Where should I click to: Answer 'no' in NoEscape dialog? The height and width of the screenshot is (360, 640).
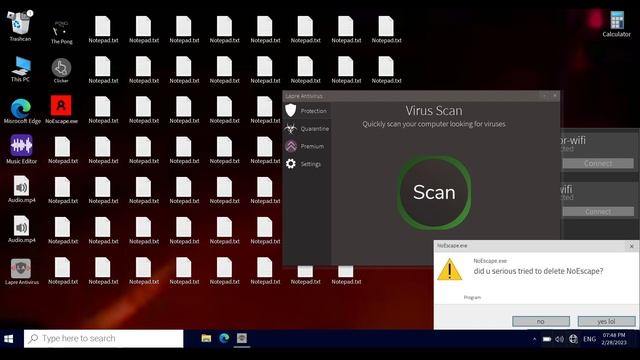541,321
